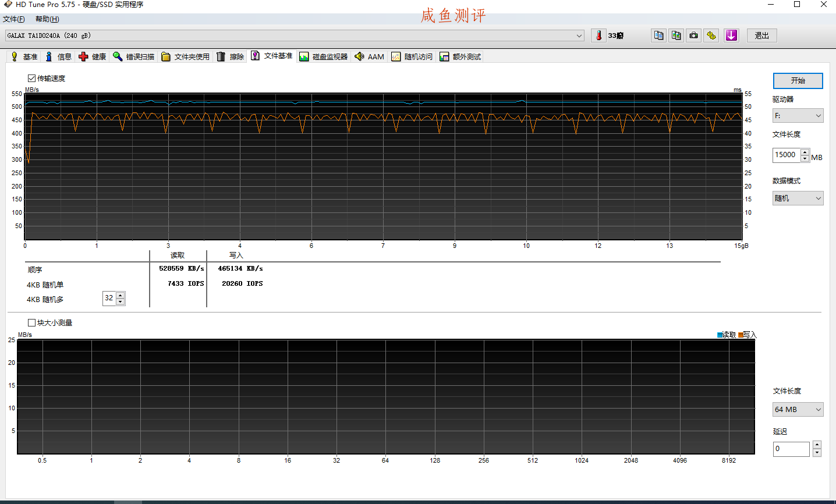This screenshot has width=836, height=504.
Task: Click the 465134 KB/s sequential write value
Action: (240, 268)
